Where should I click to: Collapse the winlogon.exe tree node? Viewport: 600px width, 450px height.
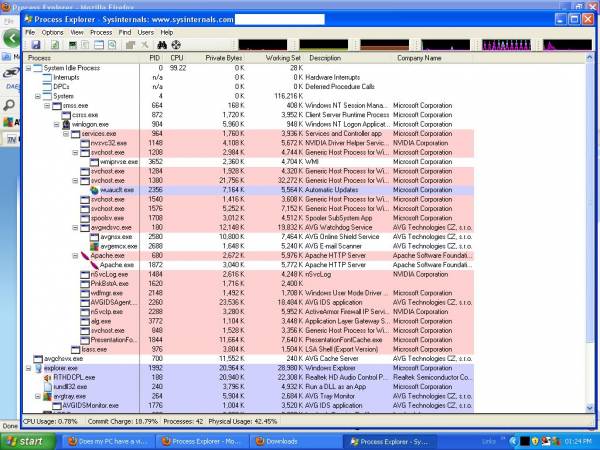56,124
